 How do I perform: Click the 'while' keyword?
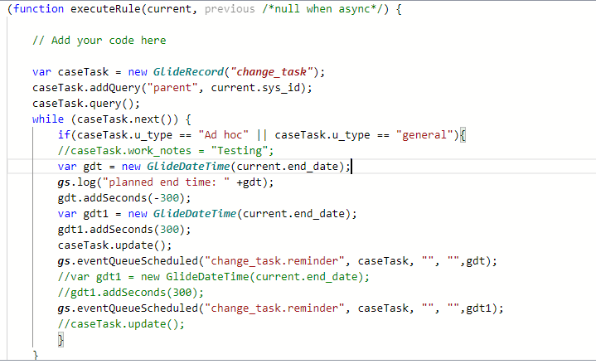point(48,119)
